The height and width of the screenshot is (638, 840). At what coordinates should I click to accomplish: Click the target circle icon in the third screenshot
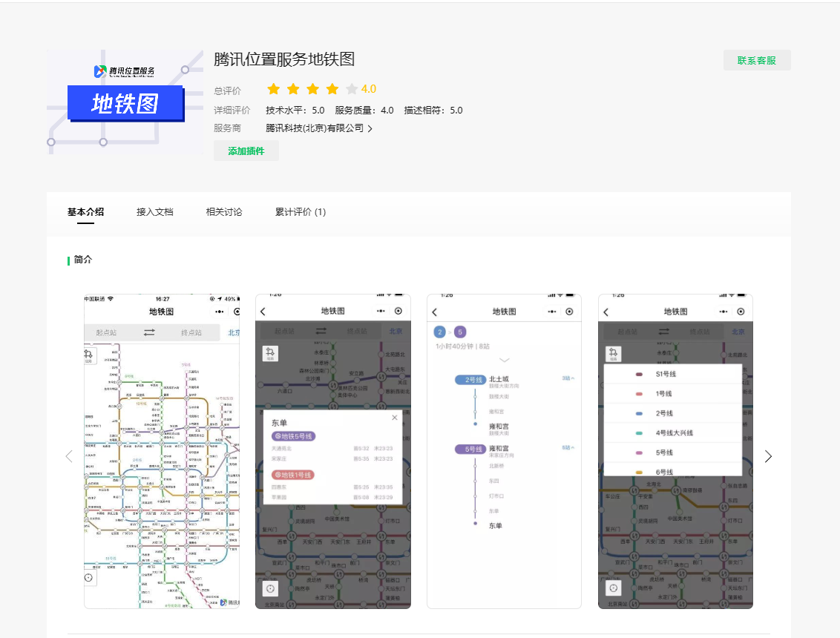pos(569,312)
